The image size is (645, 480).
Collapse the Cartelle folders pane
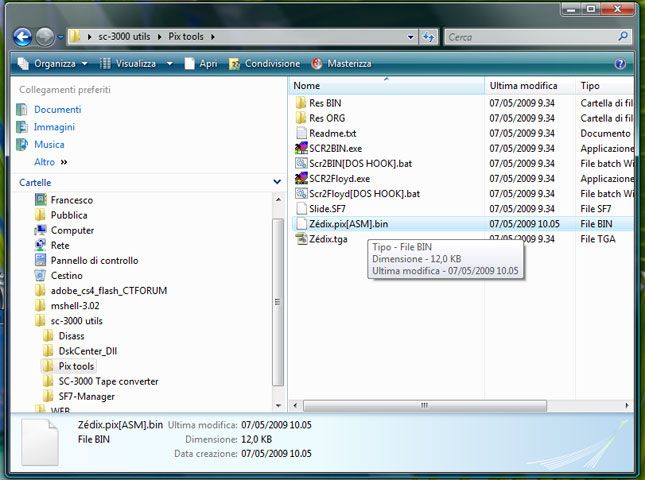277,182
